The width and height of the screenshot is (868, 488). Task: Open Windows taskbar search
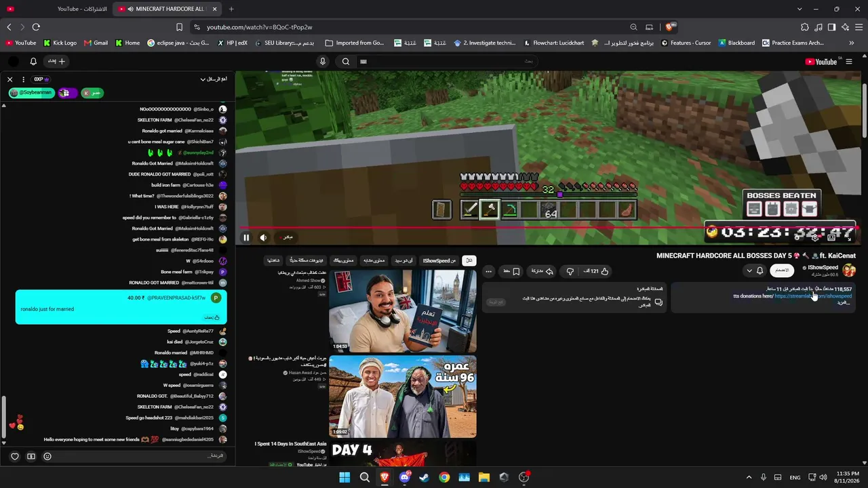(364, 477)
